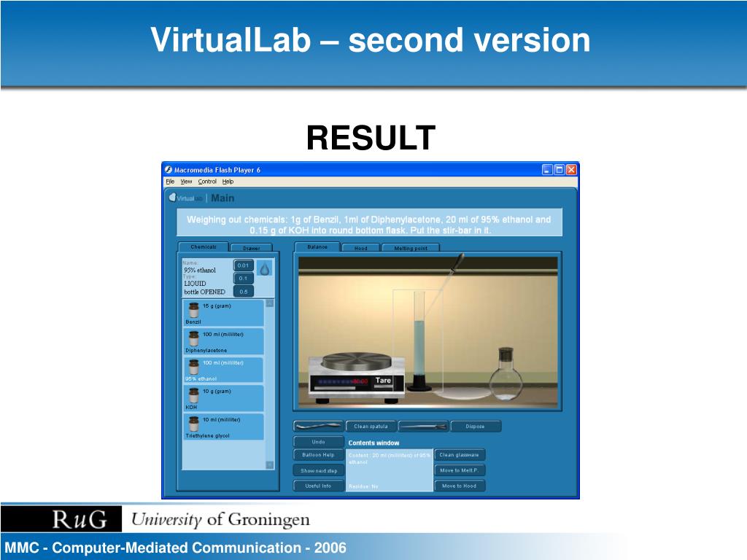
Task: Set dose amount to 0.1
Action: click(244, 278)
